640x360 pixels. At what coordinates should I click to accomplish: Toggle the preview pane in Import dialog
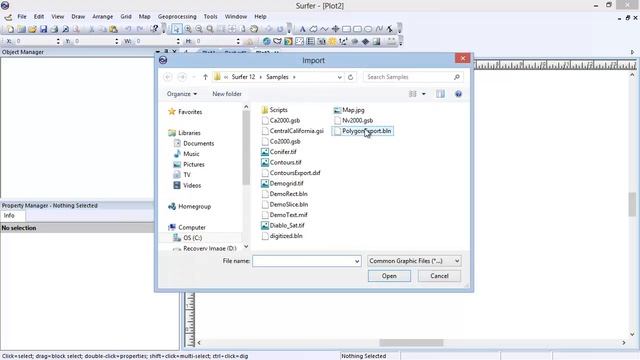point(440,94)
